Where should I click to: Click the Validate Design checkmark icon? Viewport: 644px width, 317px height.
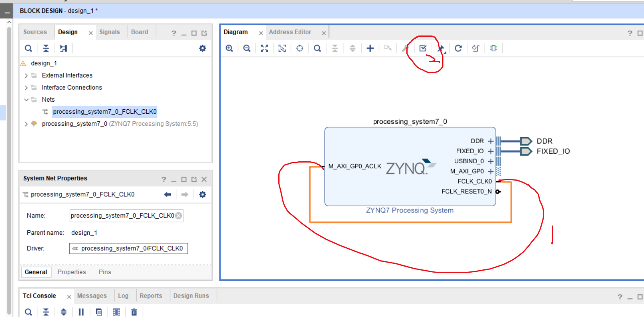pos(423,48)
